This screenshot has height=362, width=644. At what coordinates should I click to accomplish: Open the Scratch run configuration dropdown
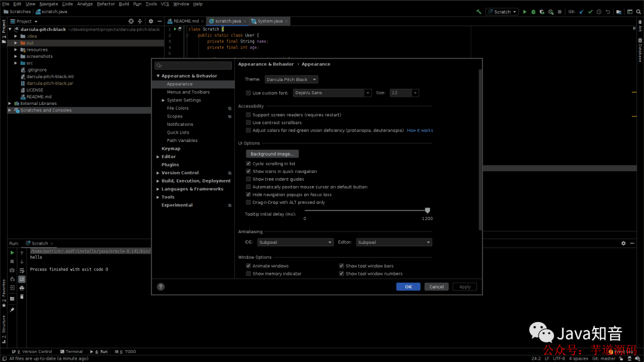[502, 12]
